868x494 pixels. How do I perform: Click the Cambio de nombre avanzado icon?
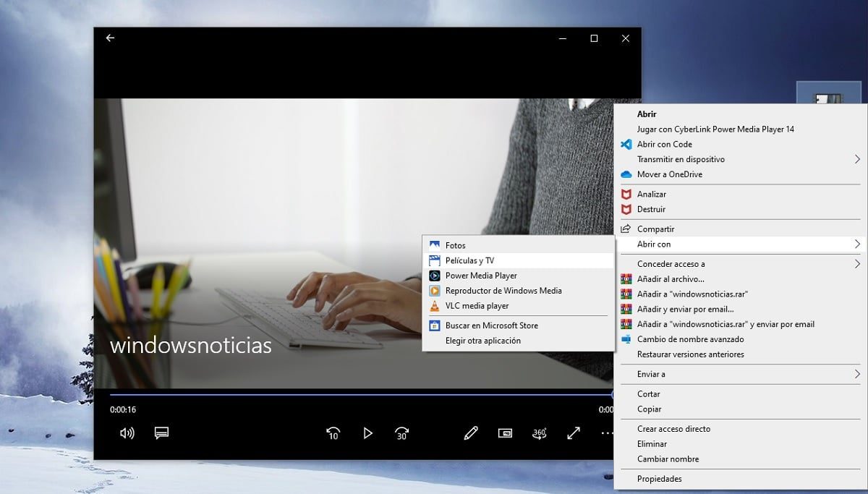(626, 339)
